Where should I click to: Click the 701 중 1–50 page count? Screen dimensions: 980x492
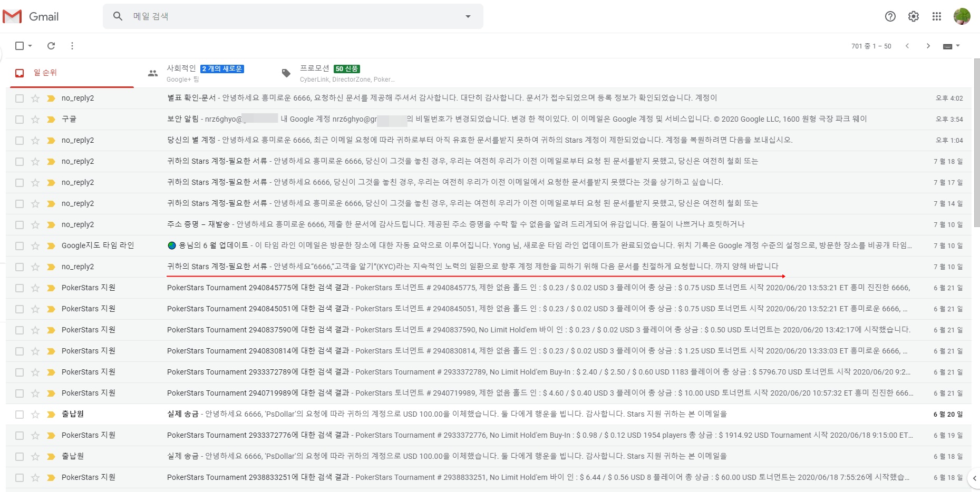pos(871,46)
